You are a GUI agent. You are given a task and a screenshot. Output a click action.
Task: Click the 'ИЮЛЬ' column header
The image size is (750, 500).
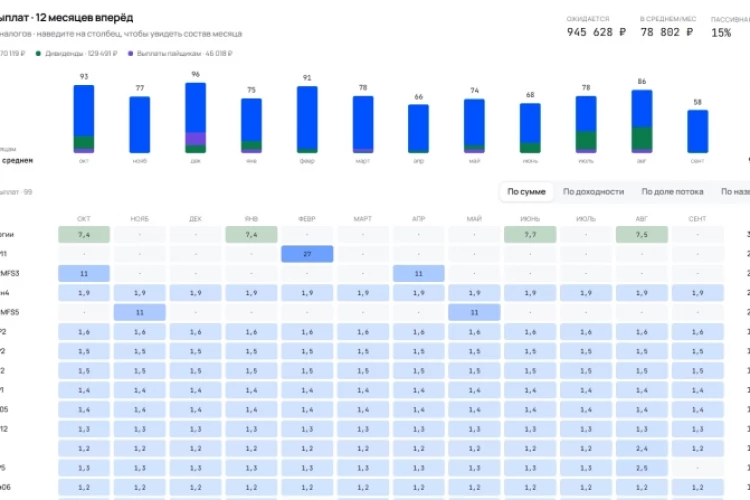(x=586, y=219)
